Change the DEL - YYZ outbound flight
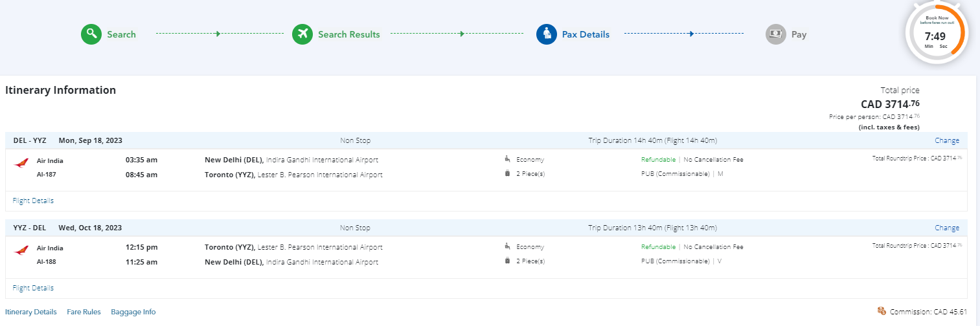This screenshot has height=326, width=980. (946, 140)
